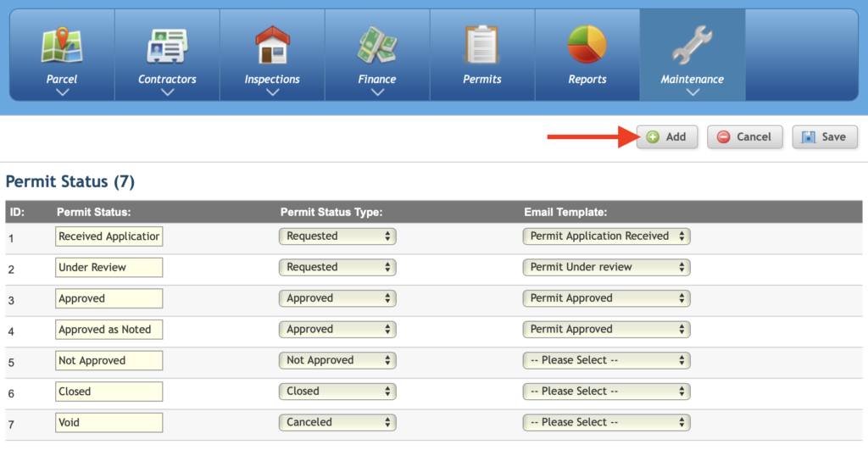Expand the Parcel menu chevron

[x=62, y=92]
